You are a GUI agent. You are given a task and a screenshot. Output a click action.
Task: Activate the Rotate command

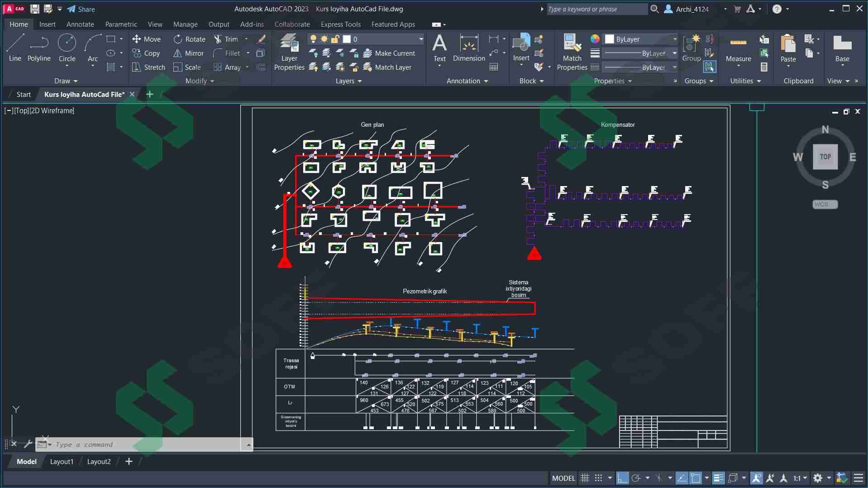coord(189,39)
